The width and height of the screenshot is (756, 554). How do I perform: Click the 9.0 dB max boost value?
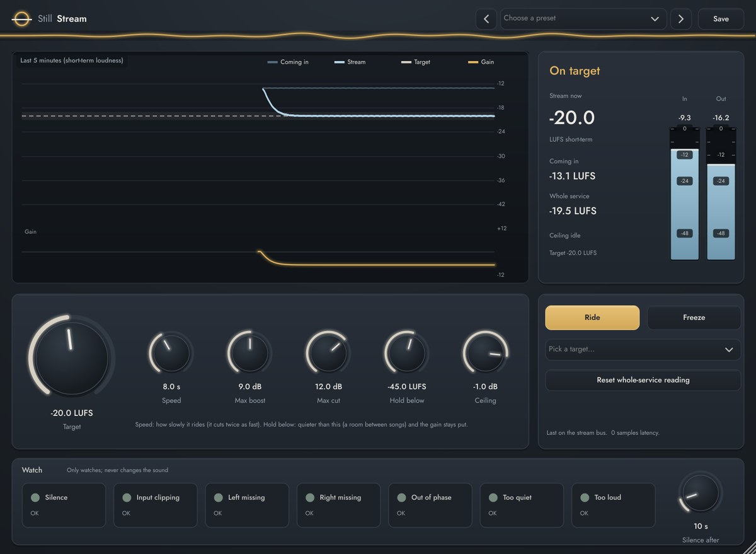click(x=250, y=386)
